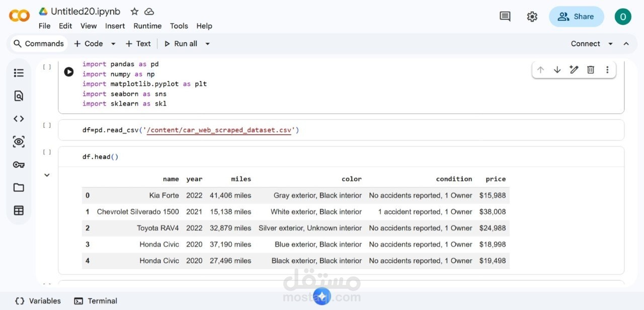Click 'import seaborn as sns' line
This screenshot has width=644, height=310.
(x=124, y=94)
